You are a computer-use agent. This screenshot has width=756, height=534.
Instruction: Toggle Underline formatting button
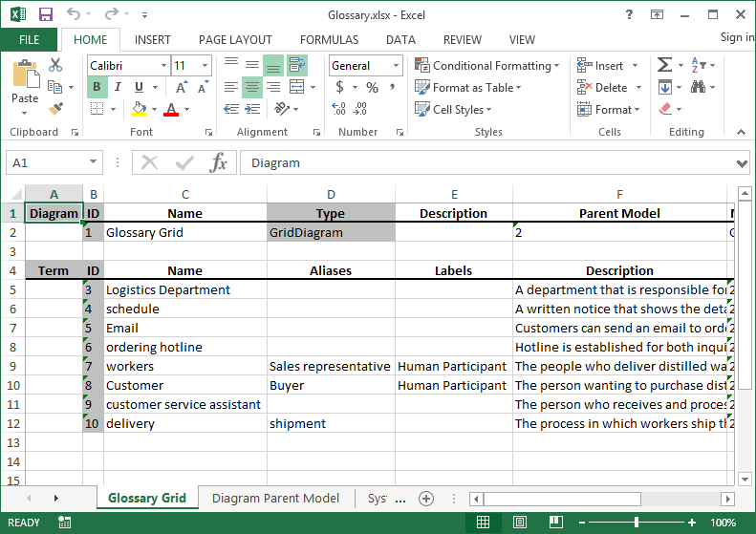pyautogui.click(x=139, y=87)
